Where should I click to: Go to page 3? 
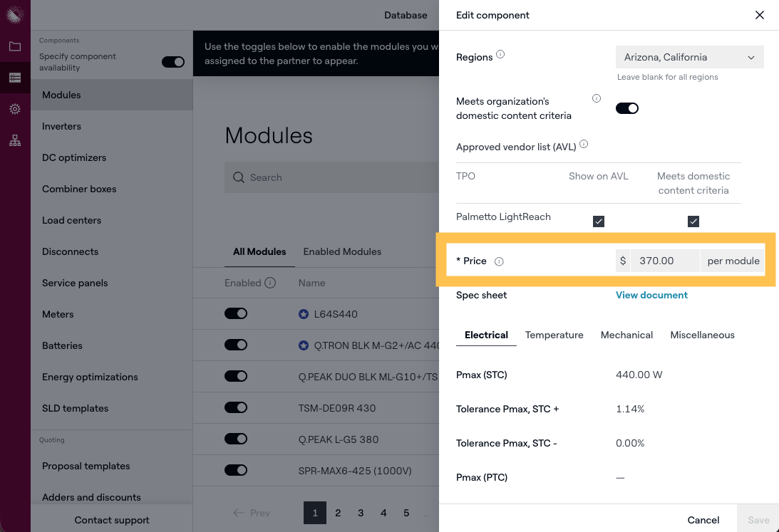[361, 513]
